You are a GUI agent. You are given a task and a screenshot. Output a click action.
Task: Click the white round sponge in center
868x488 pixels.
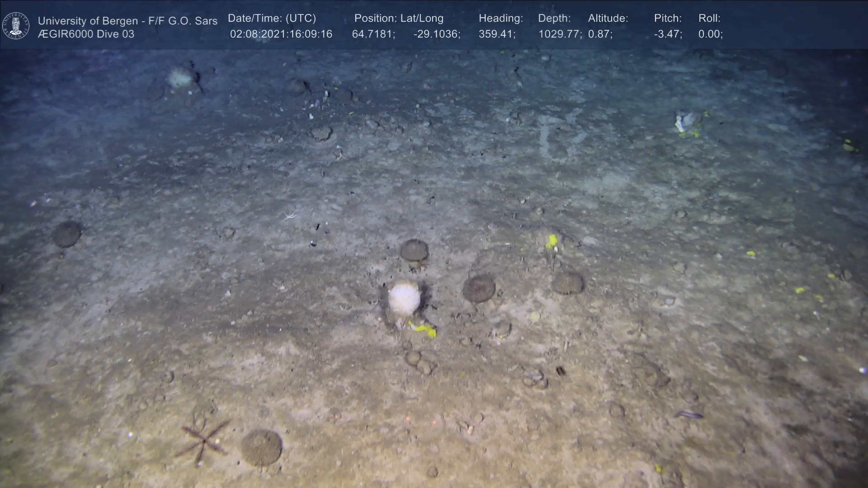point(404,297)
